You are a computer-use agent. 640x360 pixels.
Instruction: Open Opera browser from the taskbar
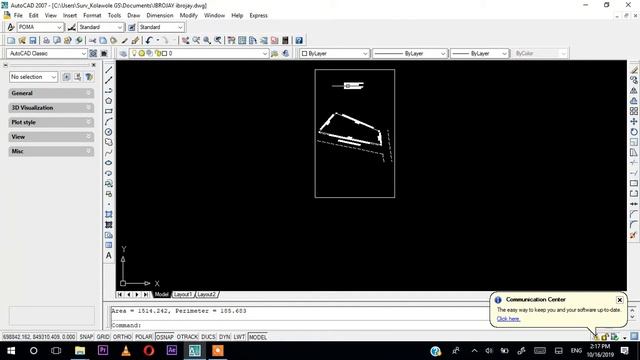[x=149, y=351]
